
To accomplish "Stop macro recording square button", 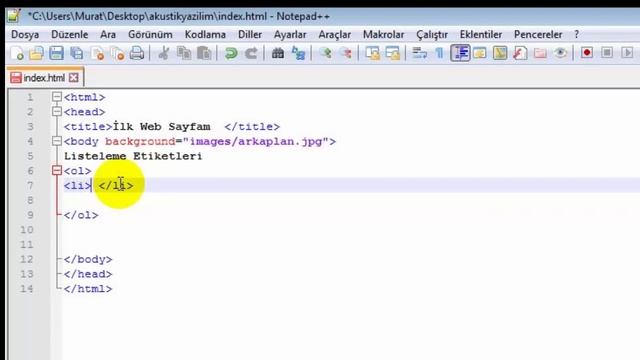I will tap(607, 53).
